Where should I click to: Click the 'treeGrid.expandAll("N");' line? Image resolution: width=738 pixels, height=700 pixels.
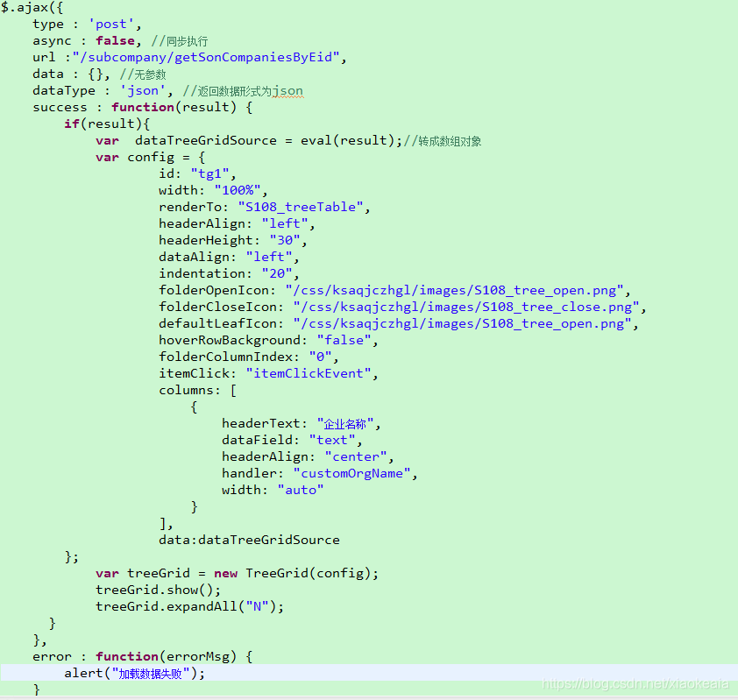[189, 607]
